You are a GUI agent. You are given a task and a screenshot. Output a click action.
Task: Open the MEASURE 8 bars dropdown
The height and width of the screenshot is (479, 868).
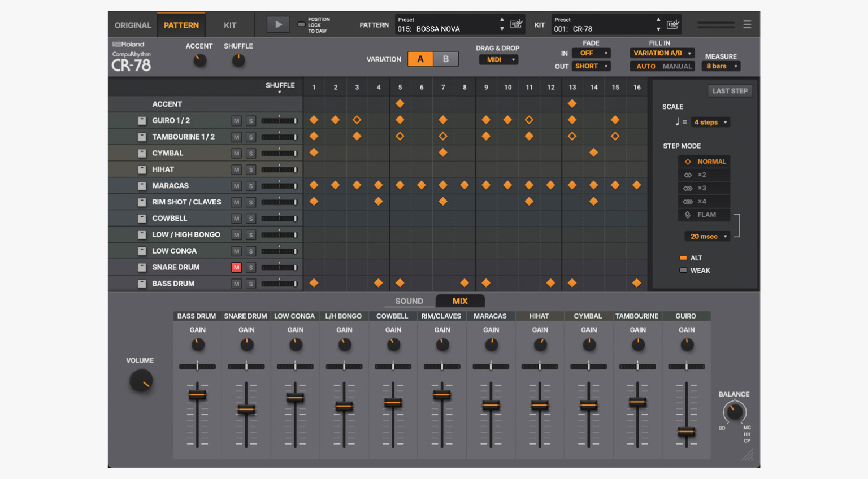721,66
